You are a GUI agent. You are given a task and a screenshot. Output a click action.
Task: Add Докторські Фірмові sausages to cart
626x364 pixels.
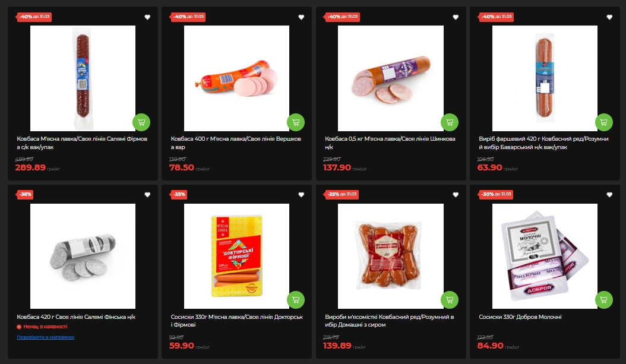pos(295,300)
